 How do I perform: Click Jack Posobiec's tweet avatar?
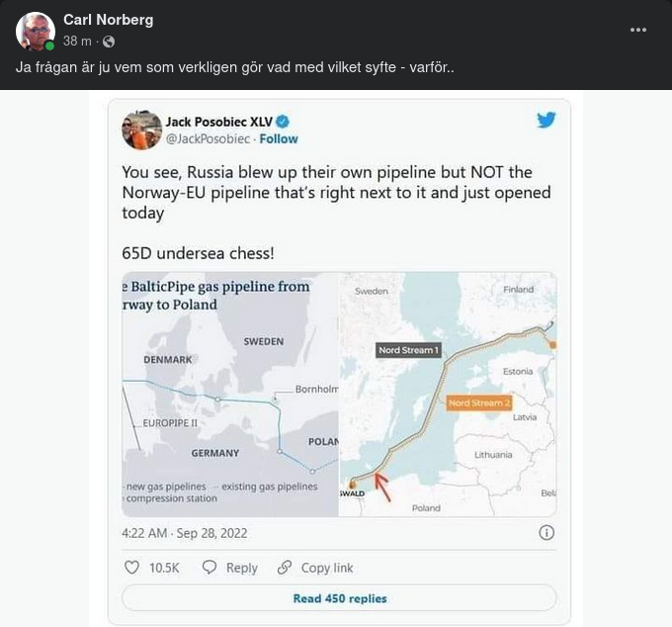click(x=141, y=130)
